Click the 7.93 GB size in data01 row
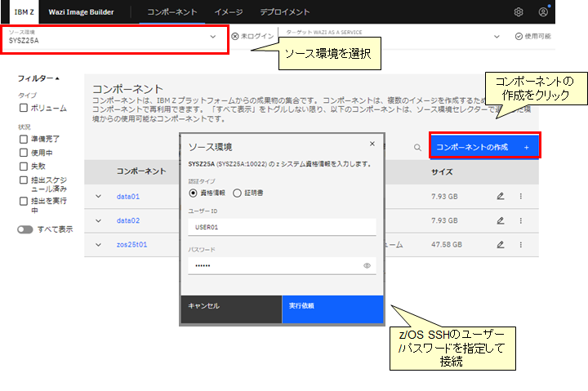The image size is (588, 391). [x=444, y=196]
